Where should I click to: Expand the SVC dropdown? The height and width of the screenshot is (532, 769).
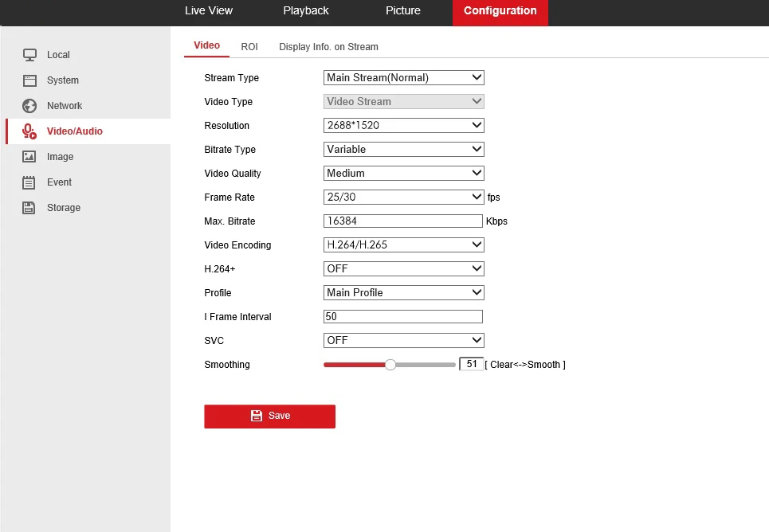[x=404, y=340]
